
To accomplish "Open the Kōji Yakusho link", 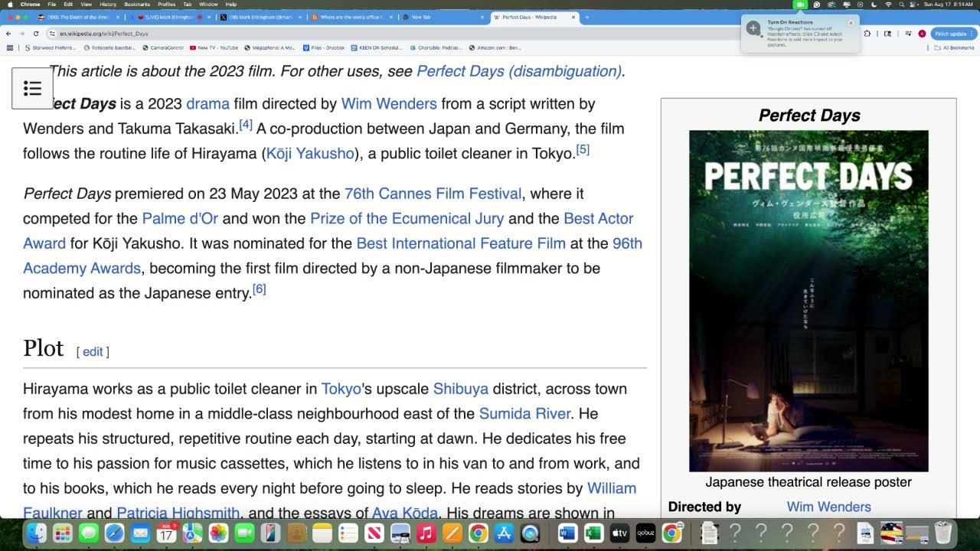I will point(310,153).
